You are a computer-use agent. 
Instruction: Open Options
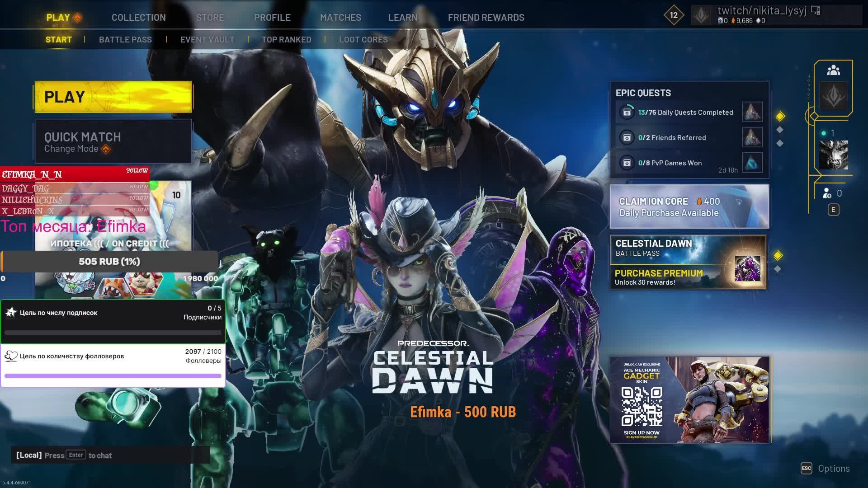(x=834, y=469)
